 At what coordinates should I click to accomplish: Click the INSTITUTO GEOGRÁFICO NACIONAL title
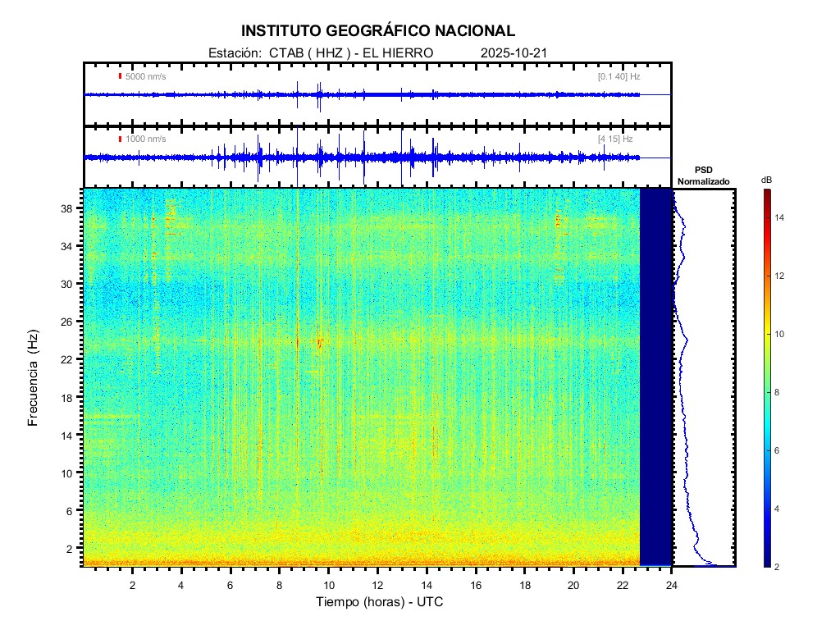(378, 31)
